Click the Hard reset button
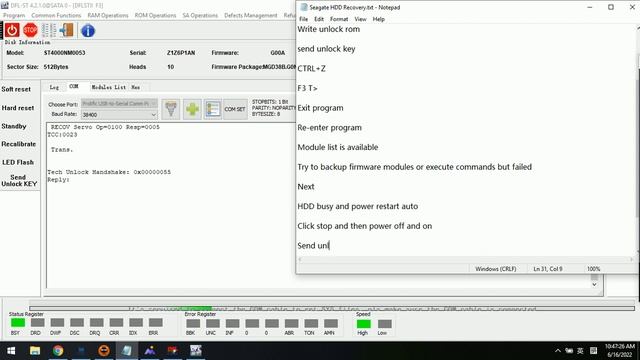Image resolution: width=640 pixels, height=360 pixels. click(18, 108)
